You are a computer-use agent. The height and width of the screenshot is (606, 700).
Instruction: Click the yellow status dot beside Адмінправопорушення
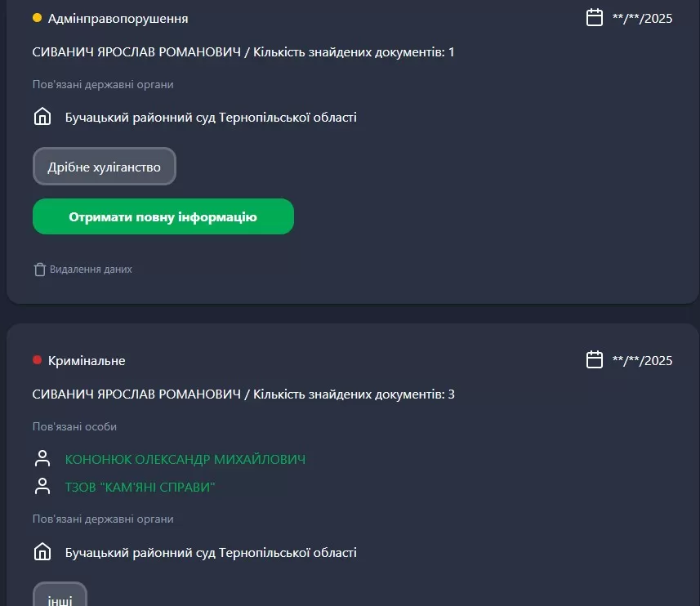tap(37, 17)
